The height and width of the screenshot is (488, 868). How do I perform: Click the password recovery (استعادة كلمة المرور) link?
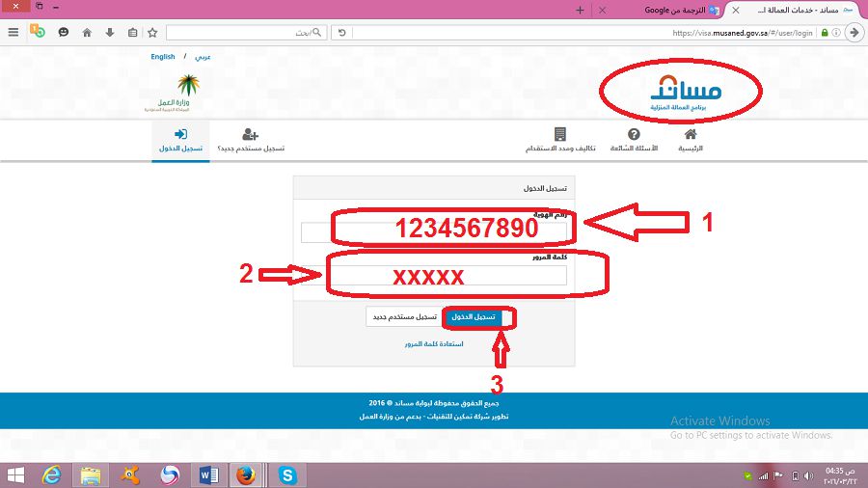pos(434,344)
